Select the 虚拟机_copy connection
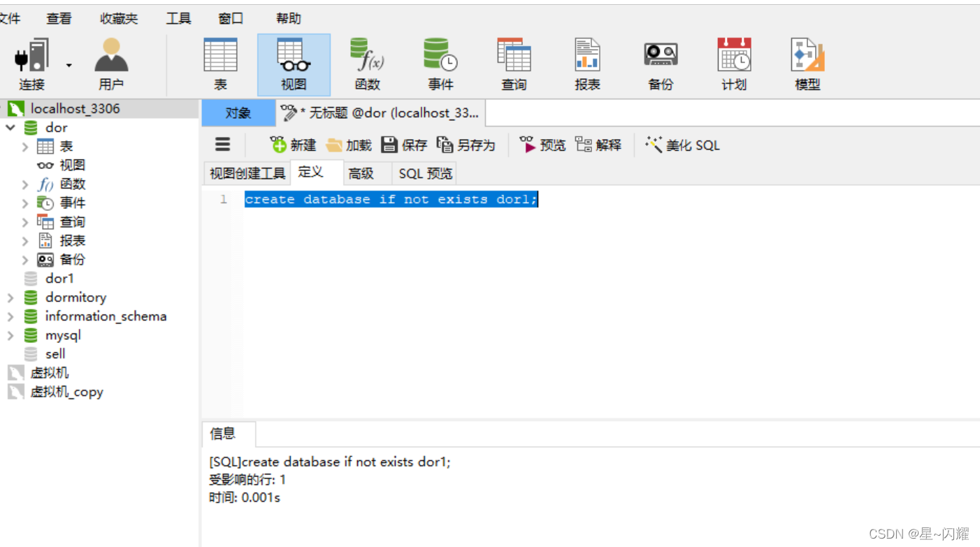 pos(66,391)
